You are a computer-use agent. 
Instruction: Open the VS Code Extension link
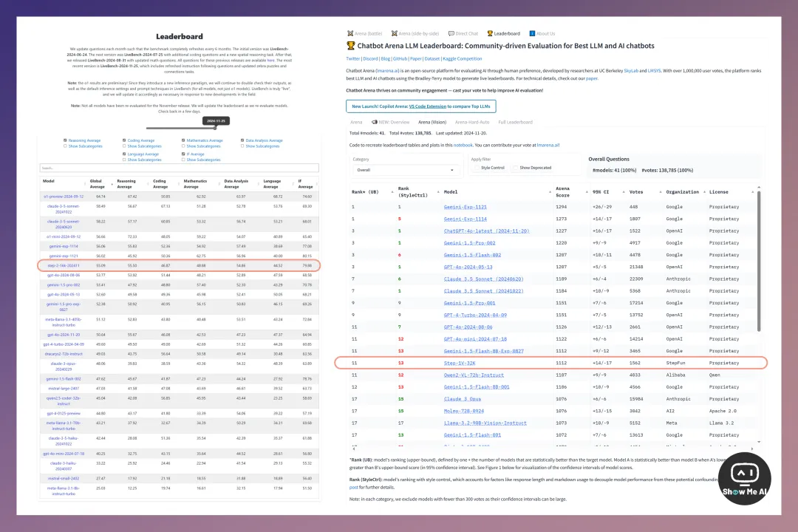[428, 106]
